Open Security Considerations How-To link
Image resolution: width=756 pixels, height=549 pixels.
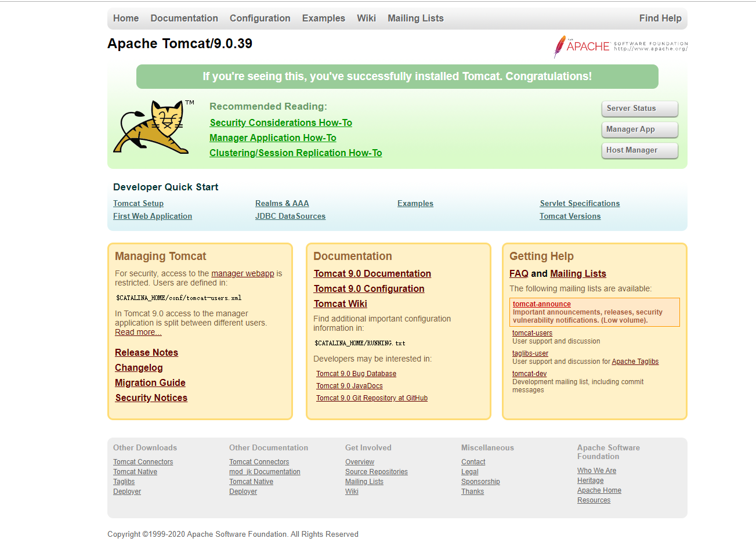281,122
